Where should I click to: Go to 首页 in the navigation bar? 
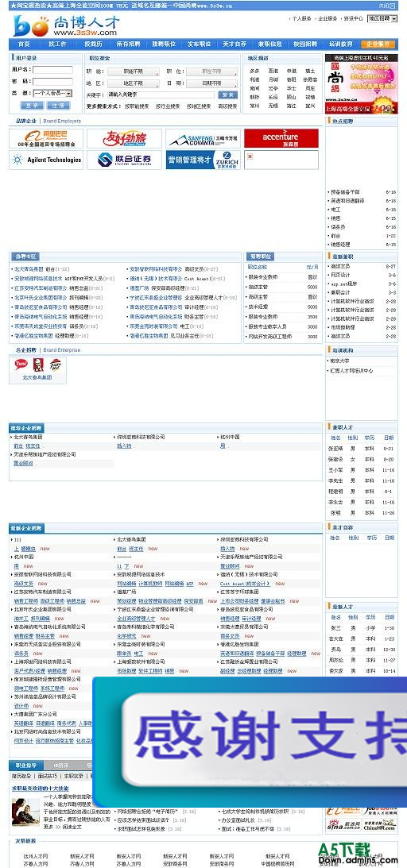(x=24, y=44)
